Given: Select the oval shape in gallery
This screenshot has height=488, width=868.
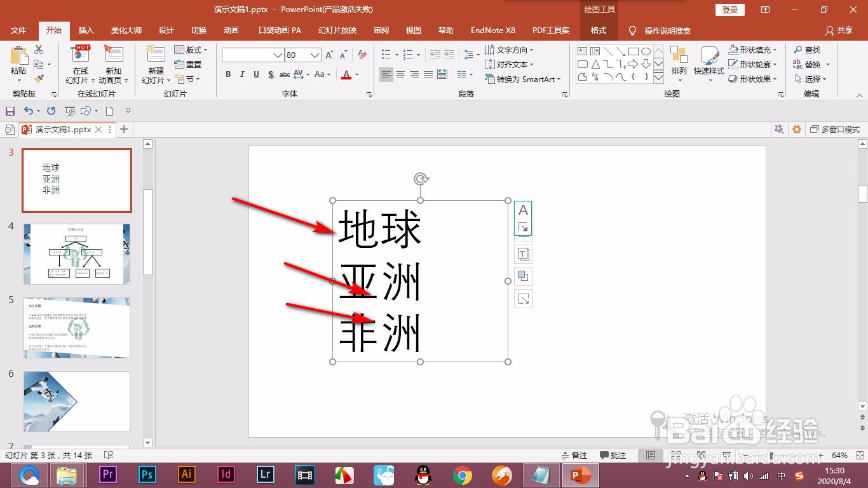Looking at the screenshot, I should point(646,51).
